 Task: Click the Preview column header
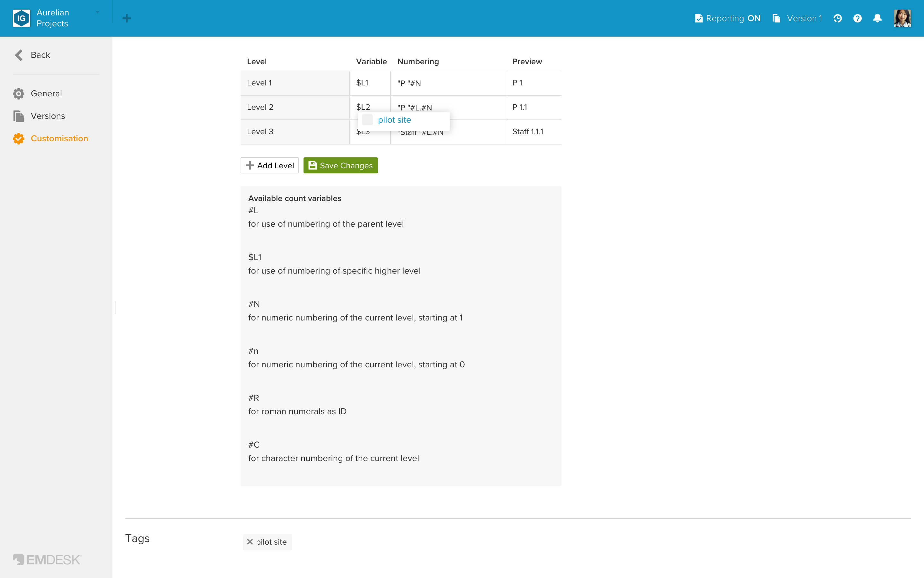(x=527, y=62)
